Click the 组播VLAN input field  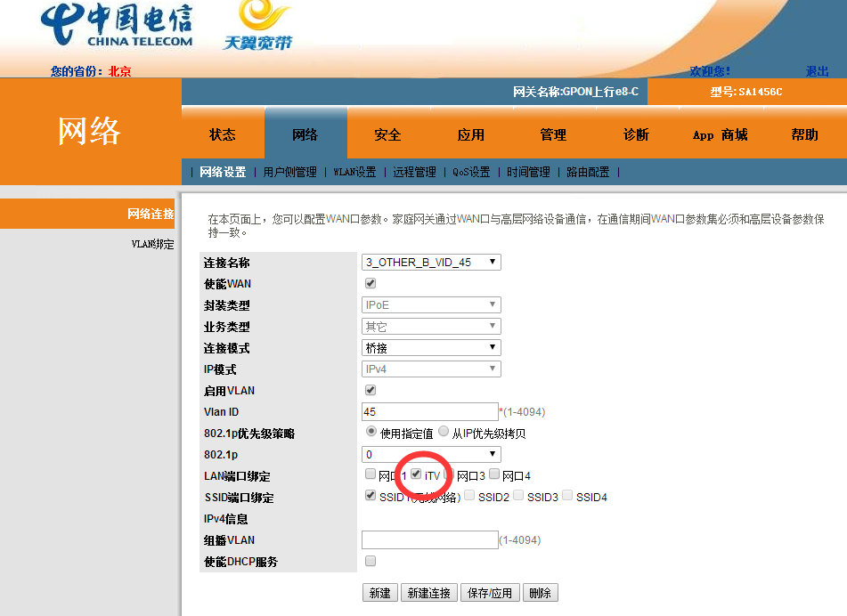pos(430,539)
